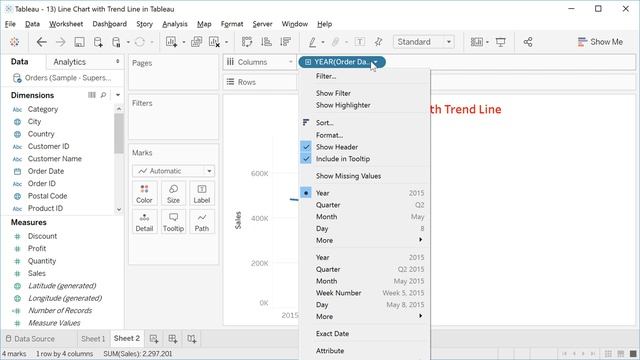Select the Order Date dimension field

pyautogui.click(x=46, y=171)
